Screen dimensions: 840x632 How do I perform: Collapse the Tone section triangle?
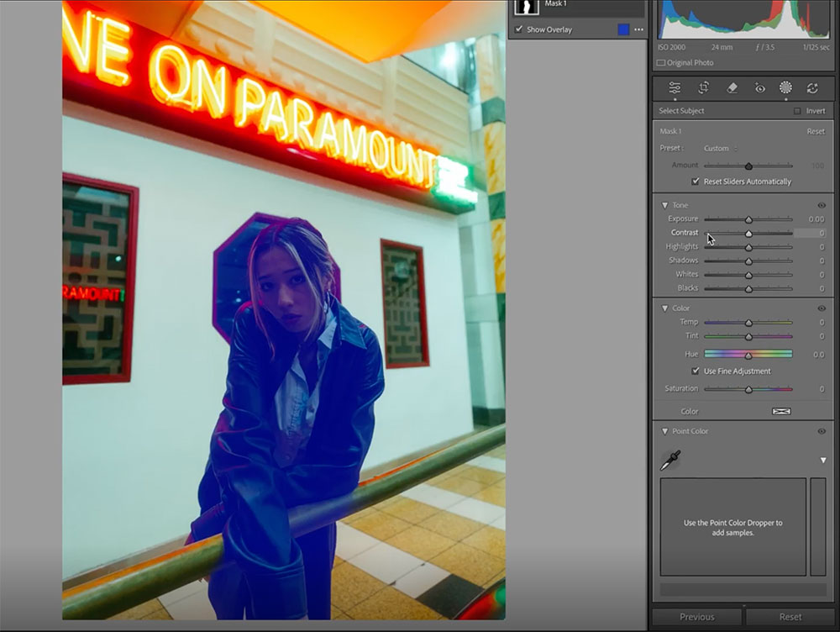[x=664, y=205]
